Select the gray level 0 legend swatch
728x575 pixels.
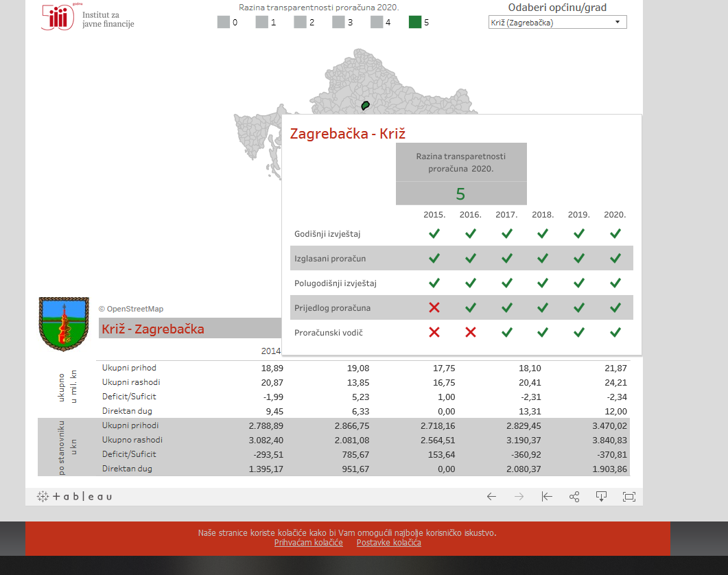coord(224,22)
